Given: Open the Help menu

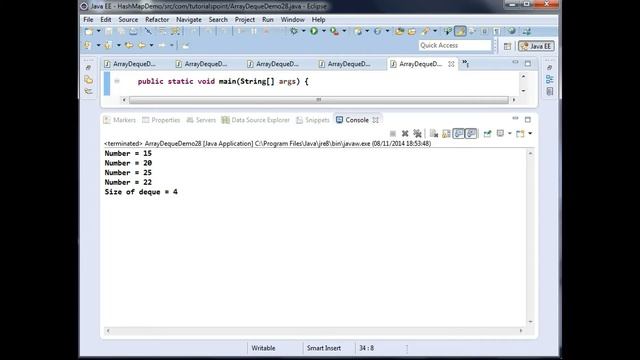Looking at the screenshot, I should tap(318, 20).
